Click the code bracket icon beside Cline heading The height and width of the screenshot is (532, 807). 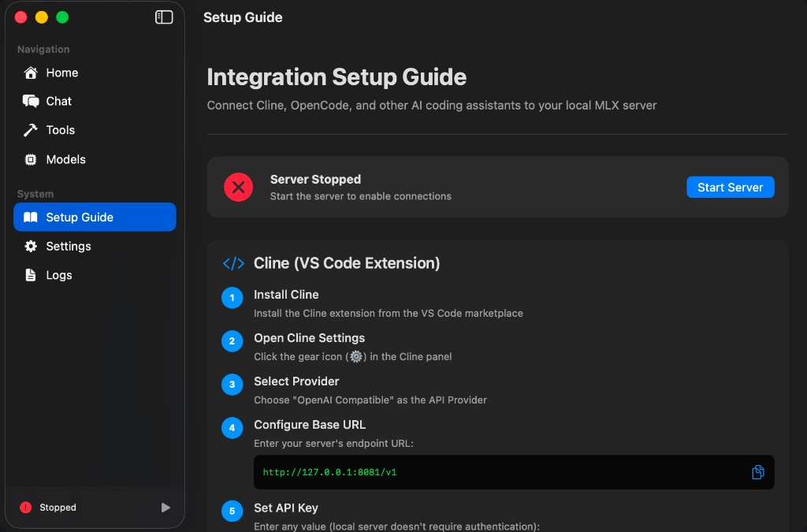tap(233, 262)
